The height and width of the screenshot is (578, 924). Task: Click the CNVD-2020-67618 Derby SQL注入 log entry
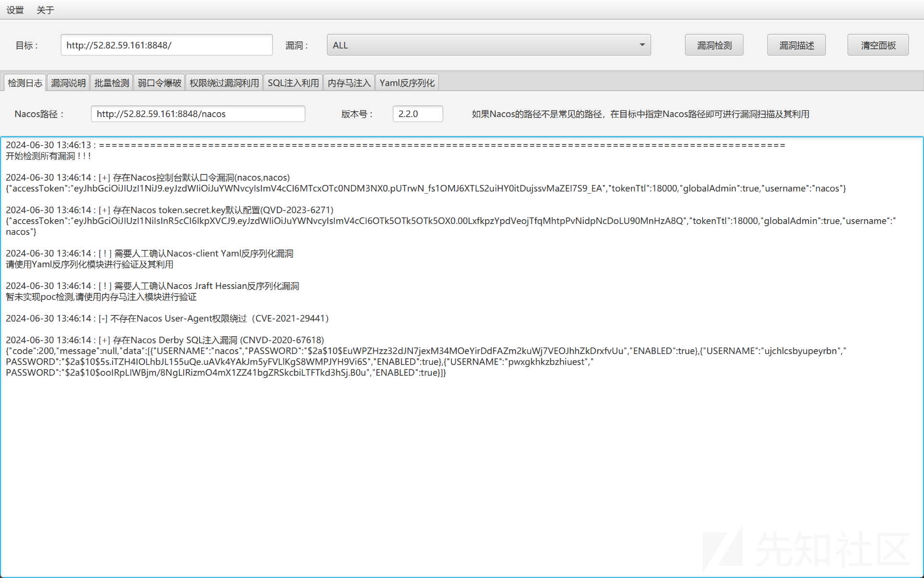(165, 340)
